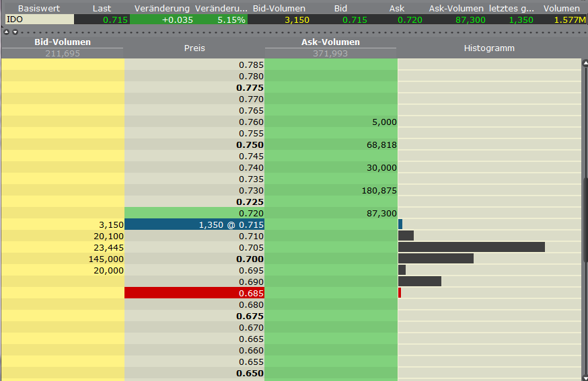Click the 87,300 ask volume in ladder column
Viewport: 588px width, 381px height.
click(381, 214)
